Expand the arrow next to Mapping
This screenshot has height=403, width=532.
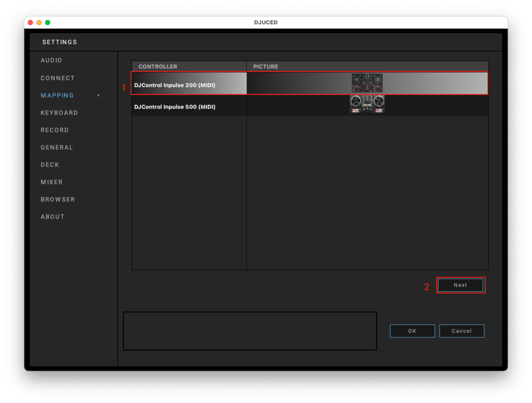pyautogui.click(x=99, y=95)
